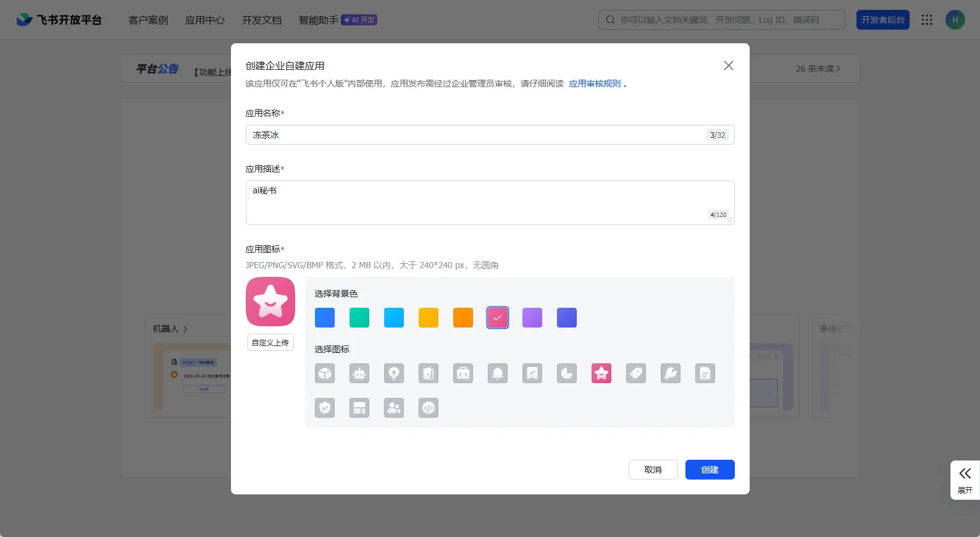This screenshot has width=980, height=537.
Task: Choose the green background color swatch
Action: pyautogui.click(x=359, y=318)
